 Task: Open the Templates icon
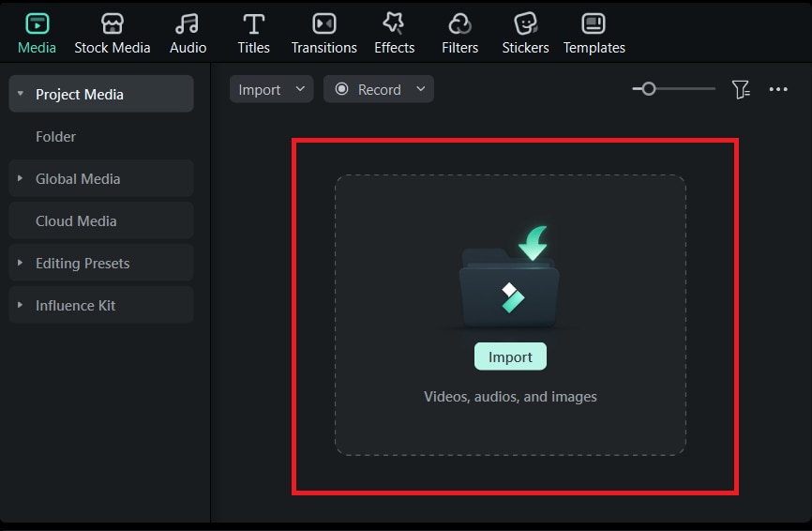594,23
